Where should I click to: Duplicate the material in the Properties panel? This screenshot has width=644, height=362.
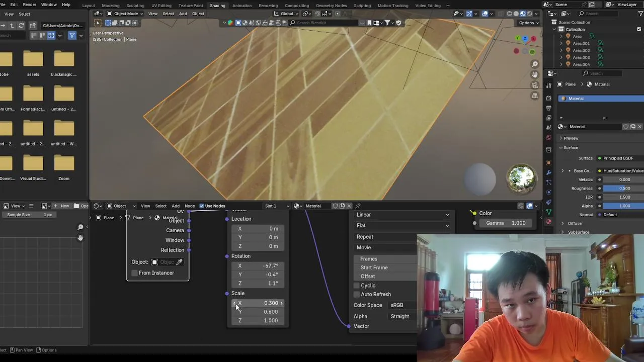633,127
